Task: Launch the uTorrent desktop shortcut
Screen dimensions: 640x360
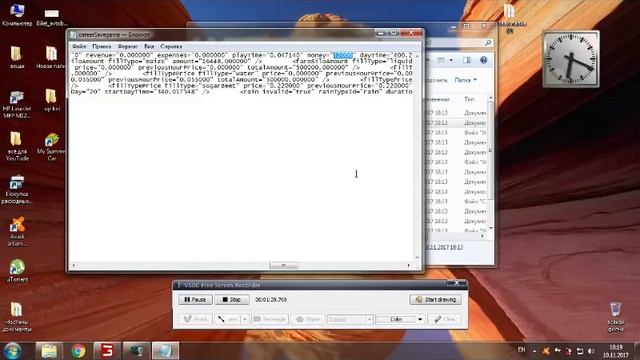Action: pyautogui.click(x=17, y=271)
